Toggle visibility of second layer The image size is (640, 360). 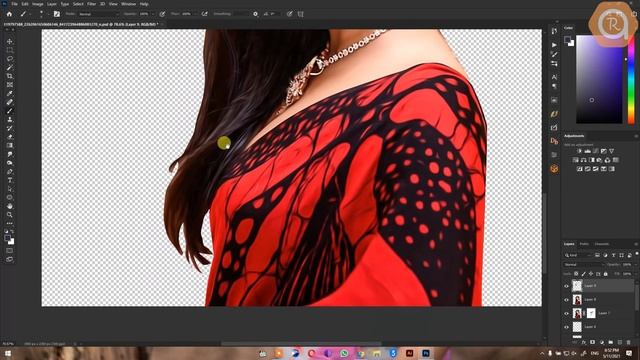567,300
